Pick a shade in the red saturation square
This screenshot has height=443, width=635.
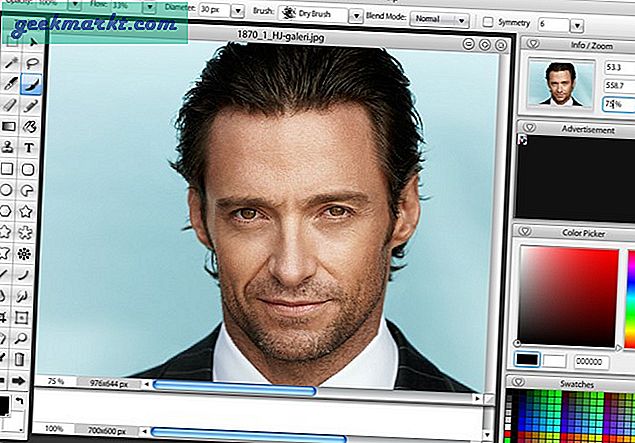click(568, 297)
